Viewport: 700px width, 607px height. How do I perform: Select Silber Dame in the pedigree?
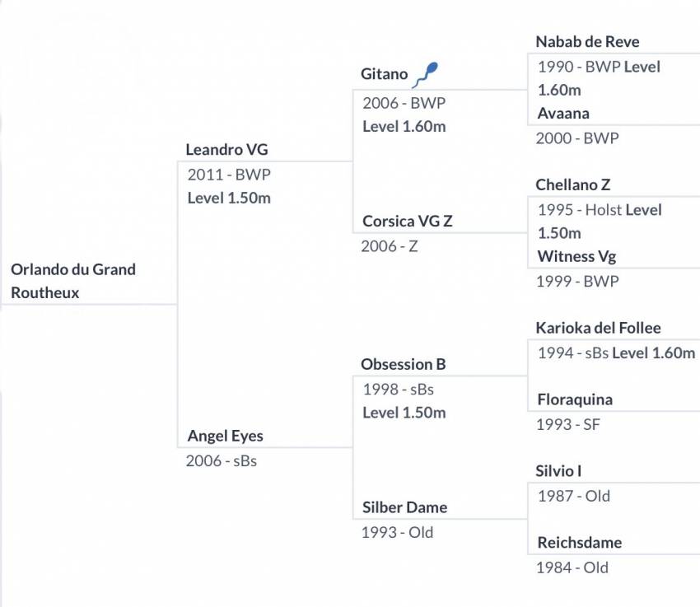coord(405,507)
